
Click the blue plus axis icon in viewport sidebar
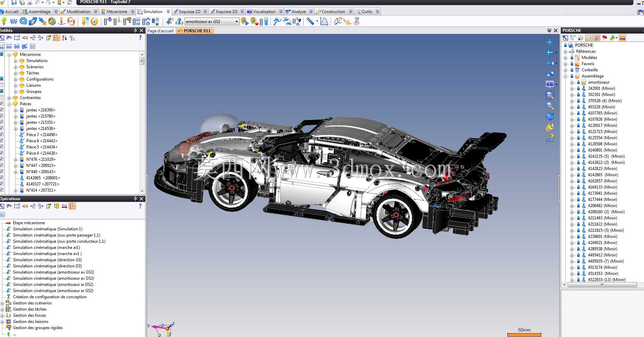(x=550, y=42)
